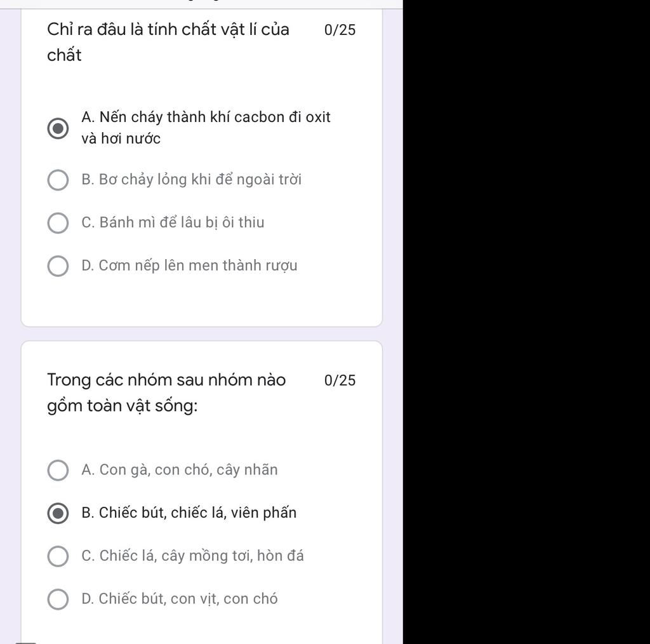Choose radio option C. Bánh mì ôi thiu
This screenshot has width=650, height=644.
(58, 223)
